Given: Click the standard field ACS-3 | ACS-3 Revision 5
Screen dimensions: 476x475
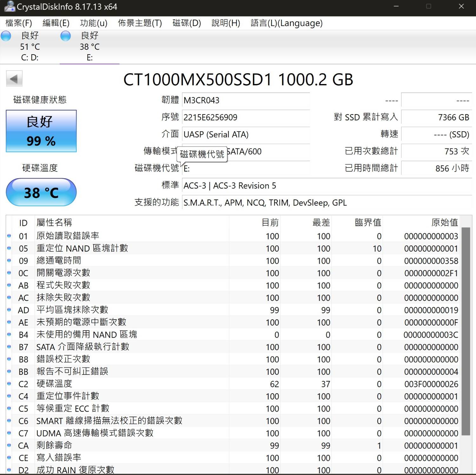Looking at the screenshot, I should pyautogui.click(x=327, y=185).
